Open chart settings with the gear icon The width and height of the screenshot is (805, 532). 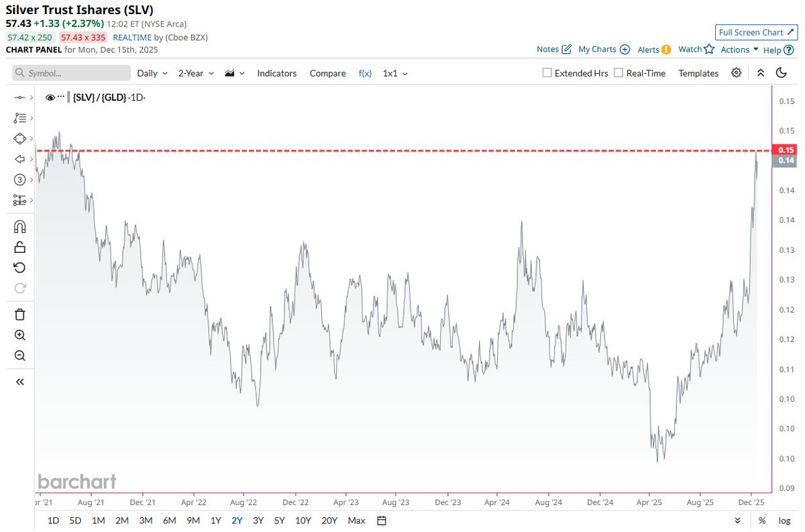(x=736, y=73)
